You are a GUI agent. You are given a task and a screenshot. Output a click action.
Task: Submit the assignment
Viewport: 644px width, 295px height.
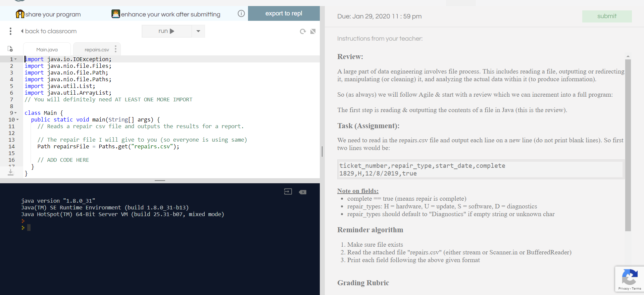click(x=607, y=16)
